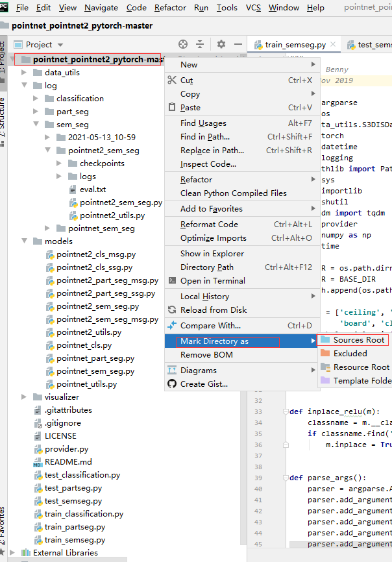Click the .gitignore file icon
392x562 pixels.
click(38, 423)
